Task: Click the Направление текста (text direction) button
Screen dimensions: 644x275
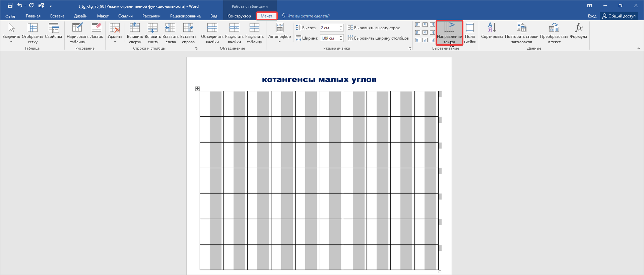Action: point(449,33)
